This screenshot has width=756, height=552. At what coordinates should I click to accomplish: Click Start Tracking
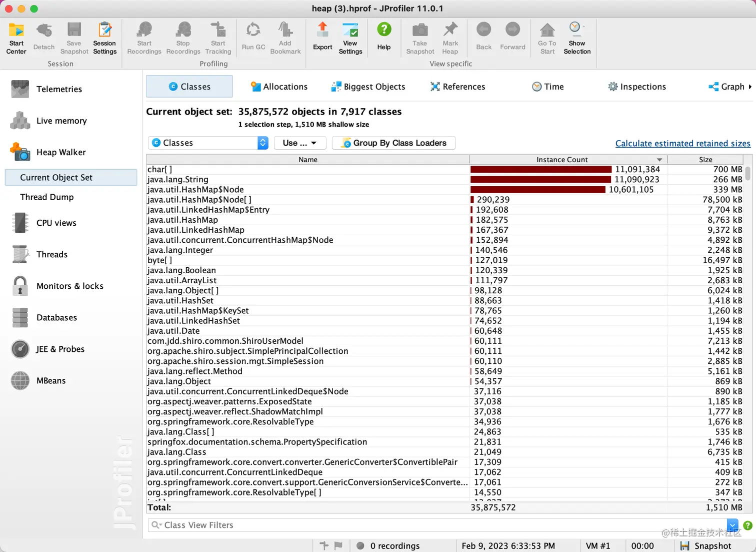(x=218, y=39)
